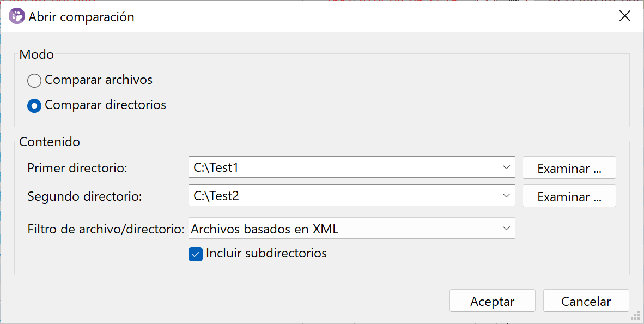Expand the Primer directorio dropdown arrow
This screenshot has width=644, height=324.
(506, 167)
